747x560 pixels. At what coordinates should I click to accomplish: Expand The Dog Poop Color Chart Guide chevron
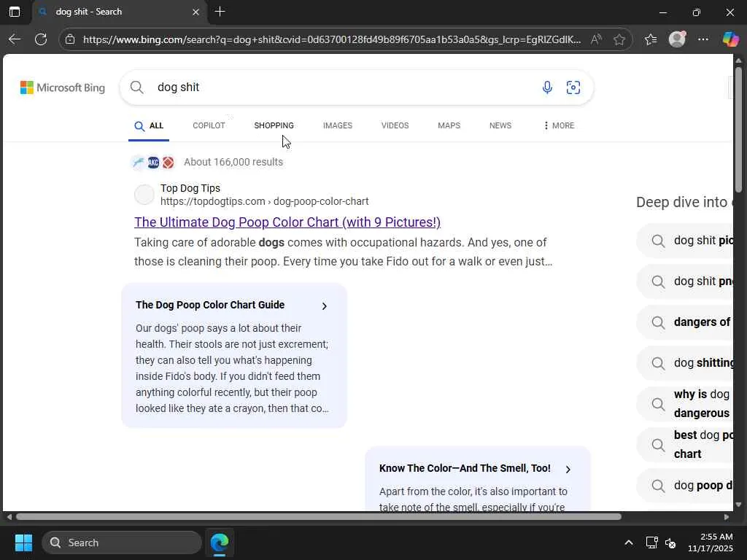click(x=325, y=306)
